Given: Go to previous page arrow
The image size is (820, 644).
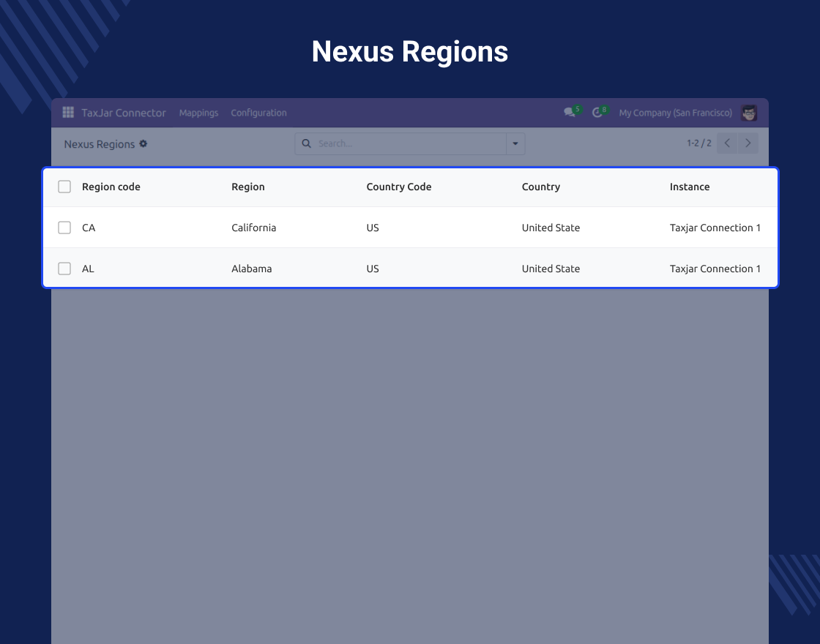Looking at the screenshot, I should point(727,143).
